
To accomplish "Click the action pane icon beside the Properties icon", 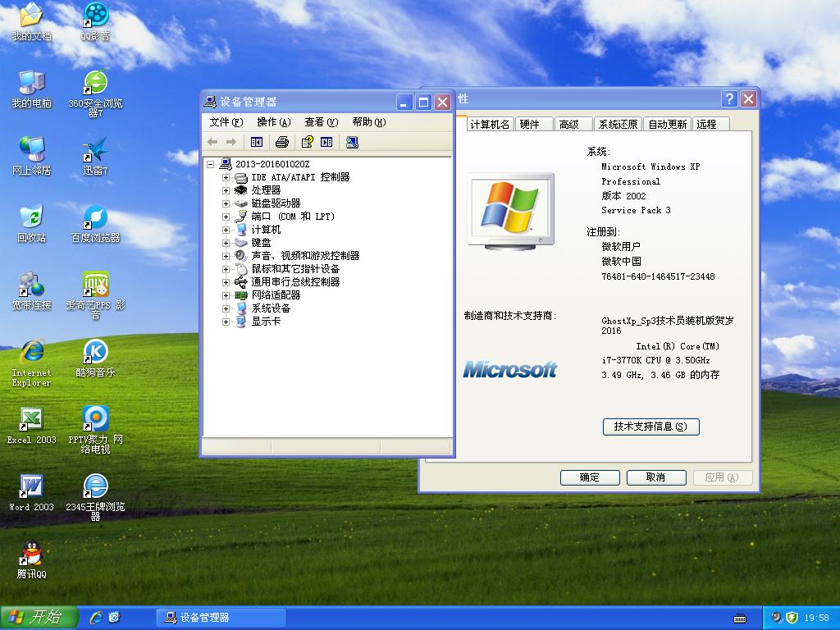I will [326, 142].
